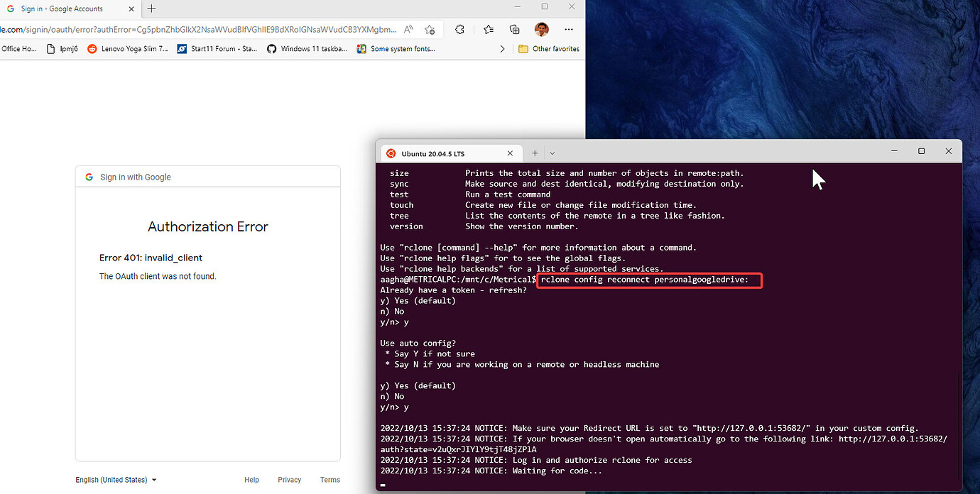Click rclone config reconnect personalgoogledrive: command text
Screen dimensions: 980x494
[x=645, y=280]
